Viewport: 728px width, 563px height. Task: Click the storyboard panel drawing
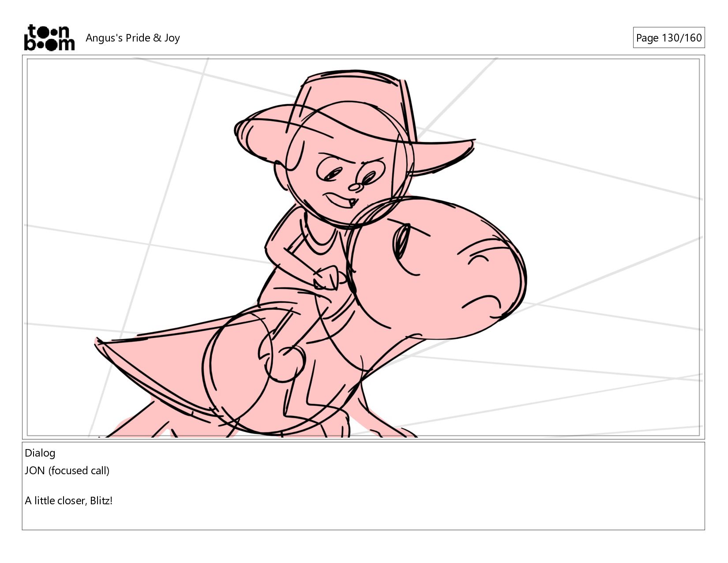point(363,247)
